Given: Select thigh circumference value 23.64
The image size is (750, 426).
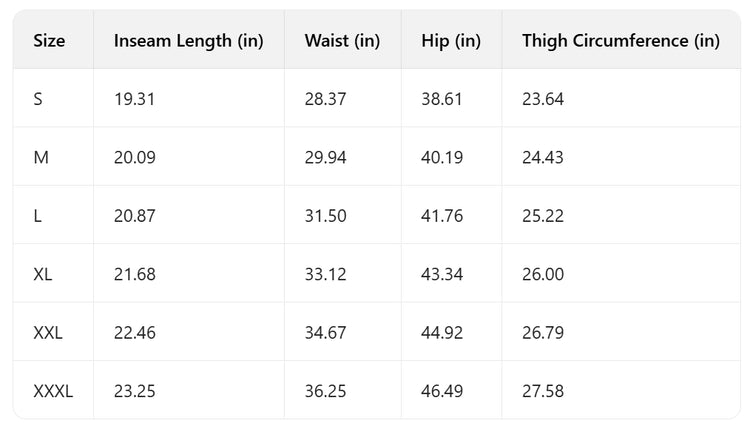Looking at the screenshot, I should tap(542, 99).
